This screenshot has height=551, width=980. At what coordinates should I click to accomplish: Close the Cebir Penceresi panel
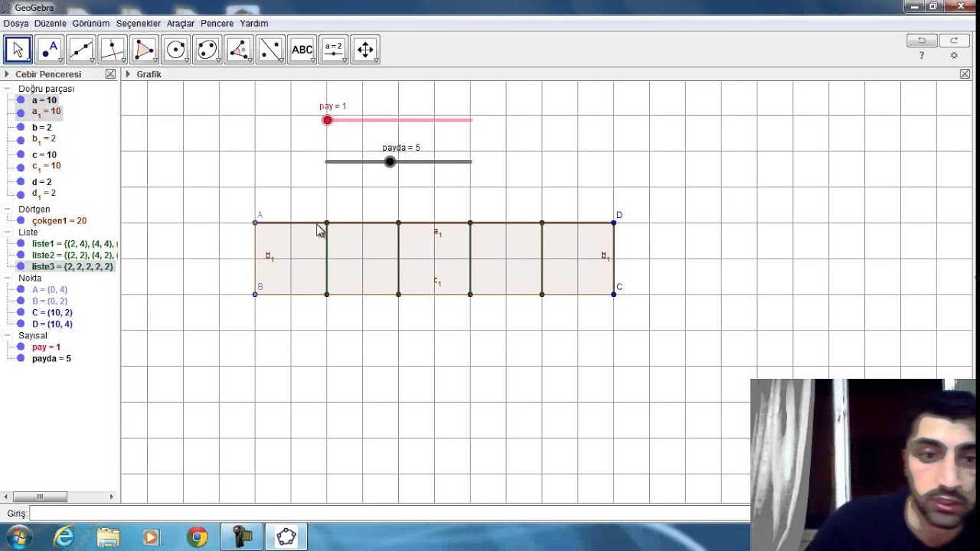(x=110, y=74)
